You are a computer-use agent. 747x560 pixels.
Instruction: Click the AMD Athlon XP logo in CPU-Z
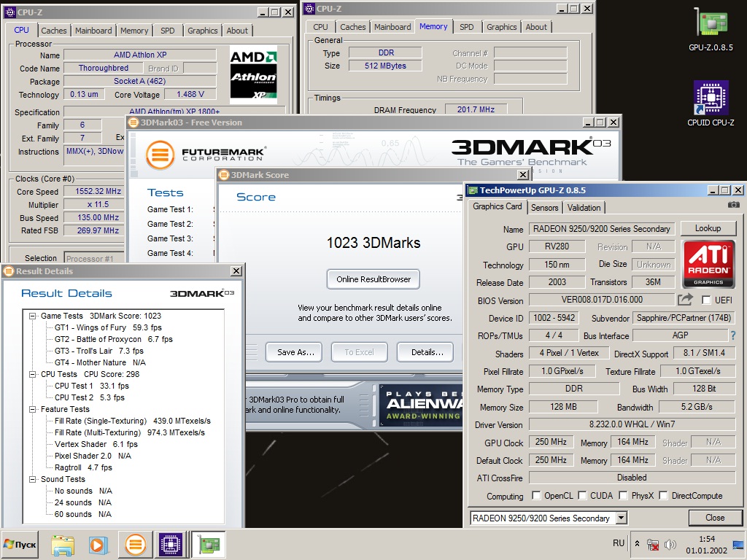click(x=253, y=75)
